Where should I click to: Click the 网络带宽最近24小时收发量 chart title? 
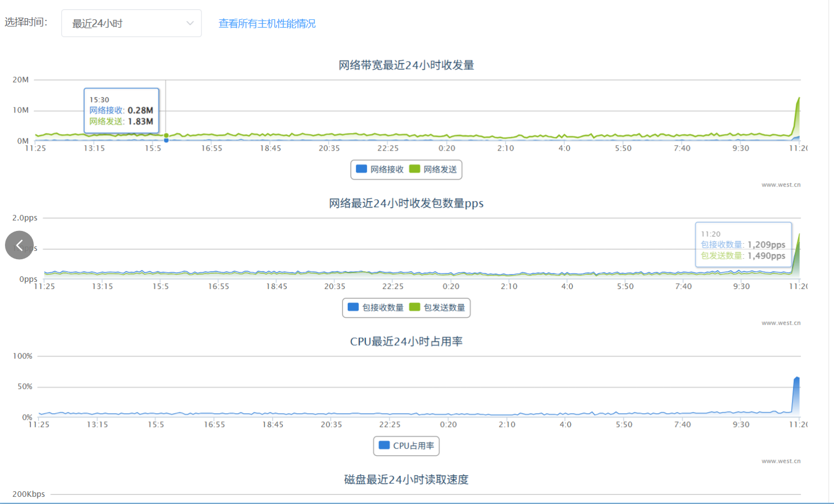(406, 65)
